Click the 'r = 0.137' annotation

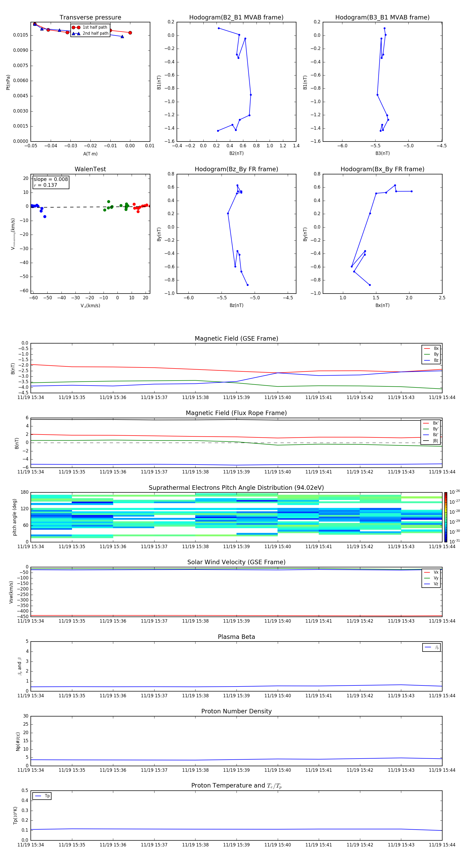45,185
